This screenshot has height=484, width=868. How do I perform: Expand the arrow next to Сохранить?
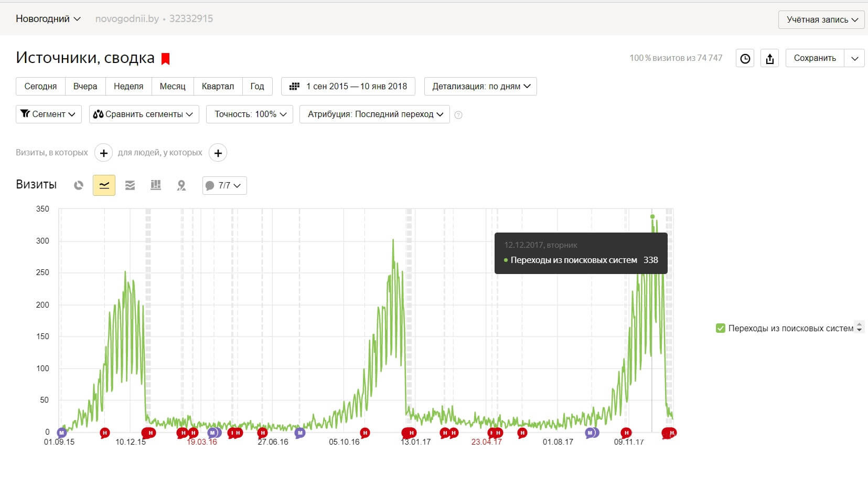tap(854, 58)
